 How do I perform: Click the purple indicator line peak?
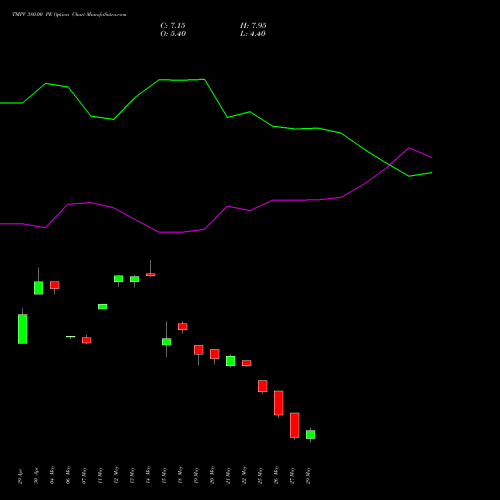[409, 148]
